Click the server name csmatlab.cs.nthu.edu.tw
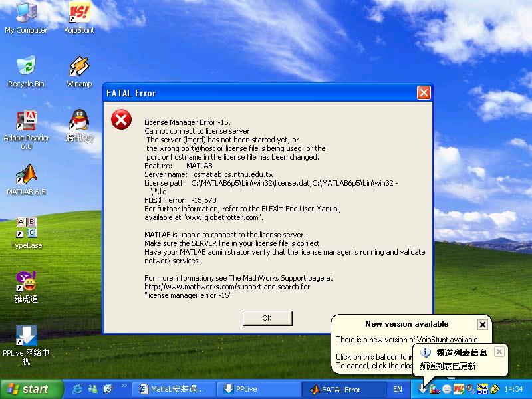Screen dimensions: 532x399 (x=234, y=174)
